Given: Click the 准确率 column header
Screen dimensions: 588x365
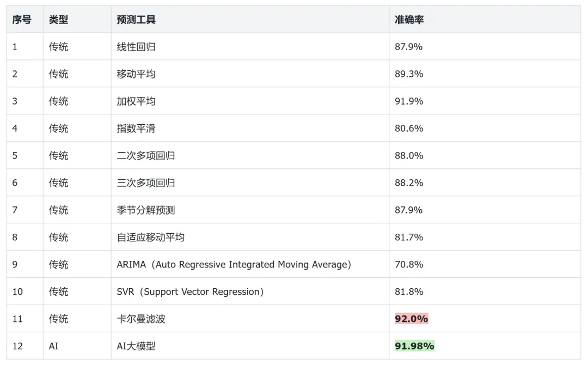Looking at the screenshot, I should 409,20.
